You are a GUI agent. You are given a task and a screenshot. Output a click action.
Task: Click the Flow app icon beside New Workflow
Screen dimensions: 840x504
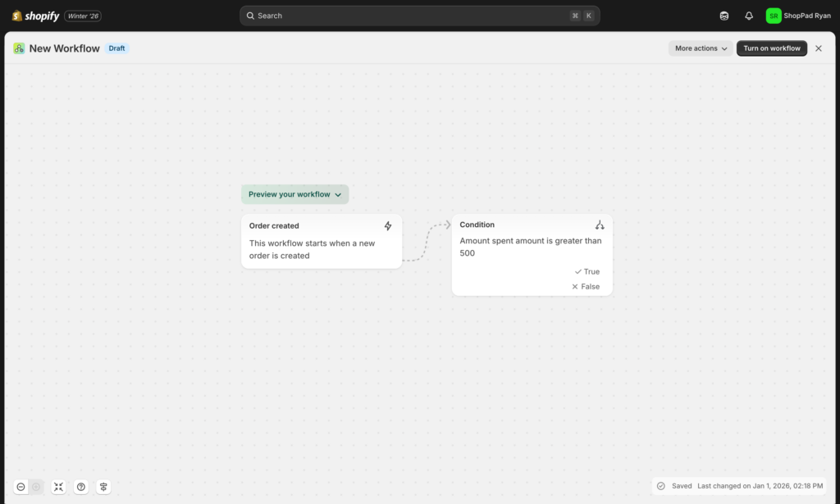(18, 48)
